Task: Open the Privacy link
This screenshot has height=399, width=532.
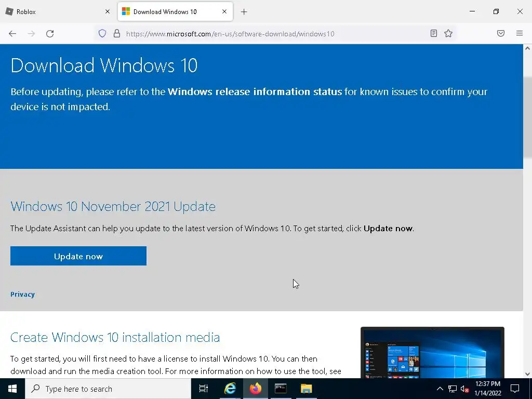Action: 22,294
